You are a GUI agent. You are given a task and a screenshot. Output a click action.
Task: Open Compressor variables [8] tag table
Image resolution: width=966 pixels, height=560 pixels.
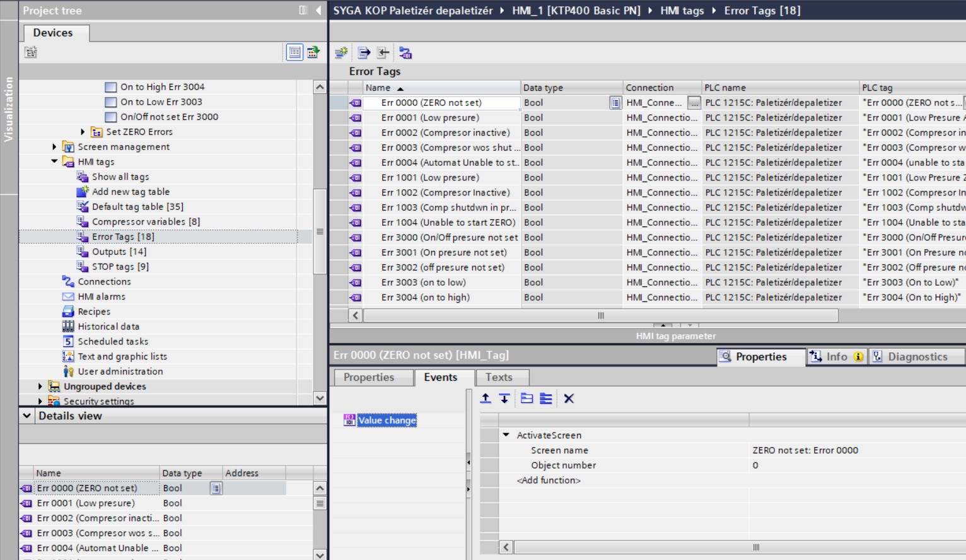click(x=146, y=222)
